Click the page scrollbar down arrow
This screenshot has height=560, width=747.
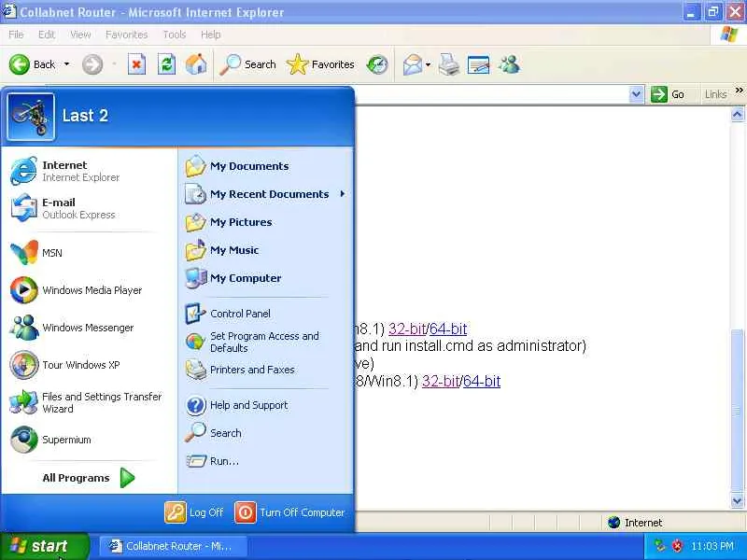point(737,500)
